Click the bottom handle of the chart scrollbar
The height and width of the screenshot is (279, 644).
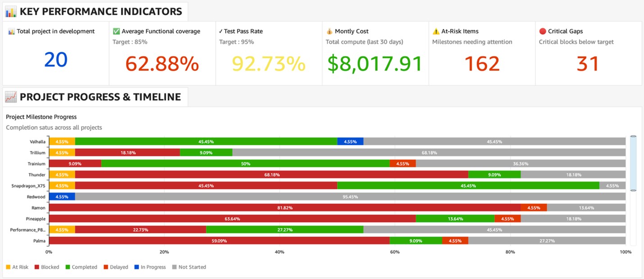pyautogui.click(x=633, y=191)
